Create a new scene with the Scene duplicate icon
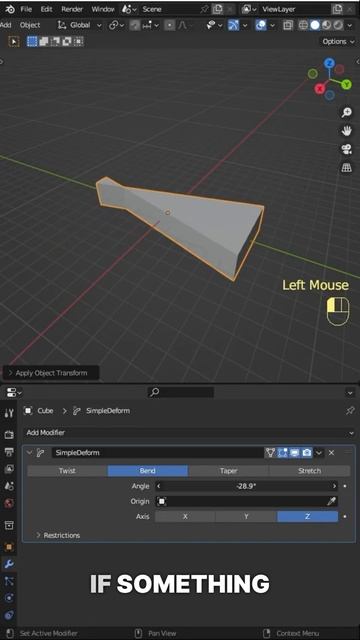 click(x=217, y=9)
